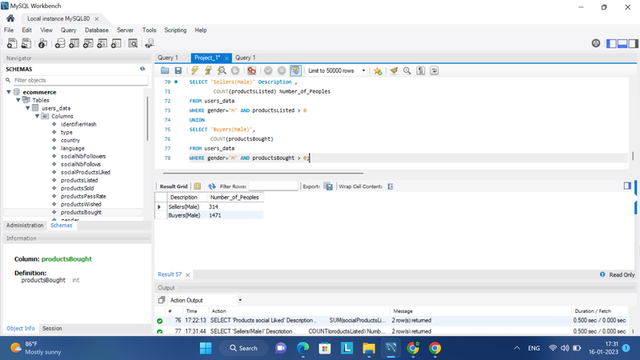The image size is (640, 360).
Task: Open the home screen tab icon
Action: (x=11, y=18)
